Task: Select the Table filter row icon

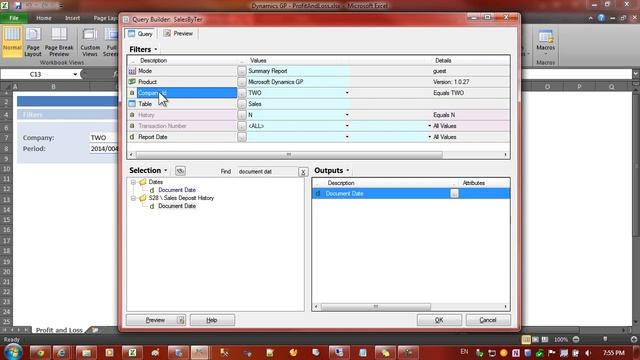Action: coord(132,104)
